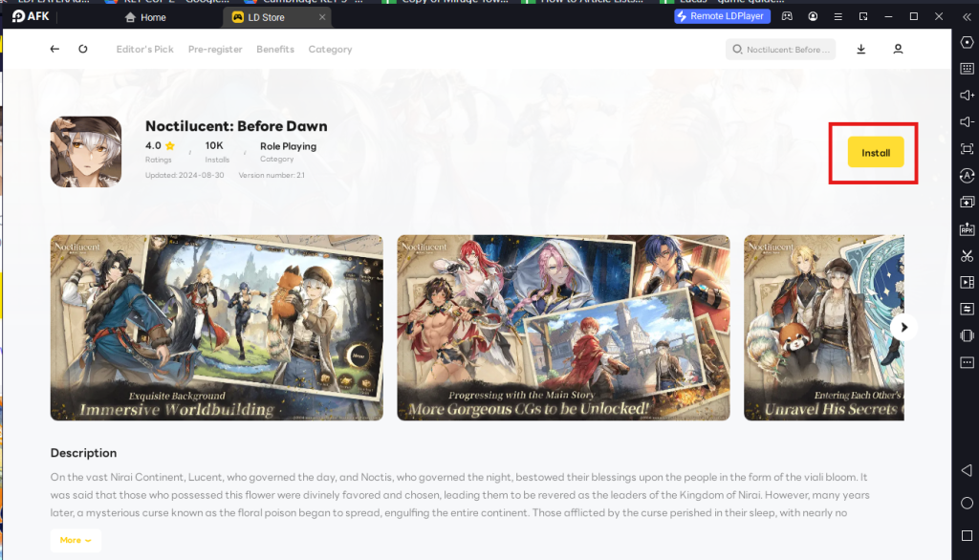This screenshot has width=979, height=560.
Task: Click the volume up icon in the sidebar
Action: pyautogui.click(x=967, y=95)
